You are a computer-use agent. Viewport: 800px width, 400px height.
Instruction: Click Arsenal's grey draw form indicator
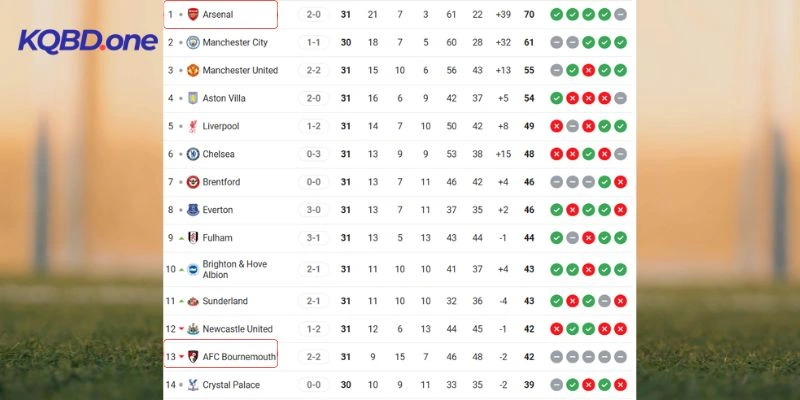coord(621,15)
